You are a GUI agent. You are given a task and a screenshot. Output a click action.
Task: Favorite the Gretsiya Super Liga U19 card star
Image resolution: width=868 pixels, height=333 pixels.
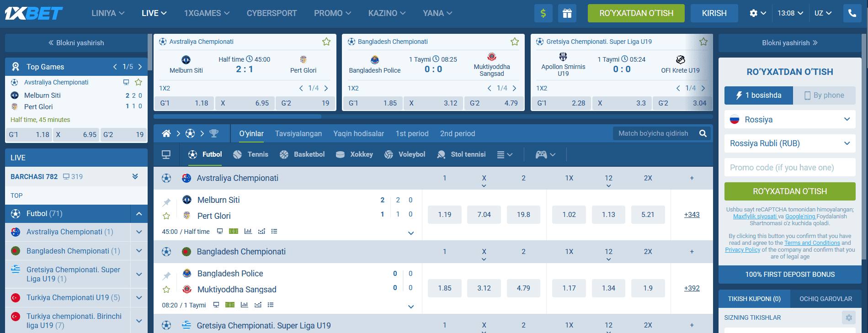pos(703,42)
